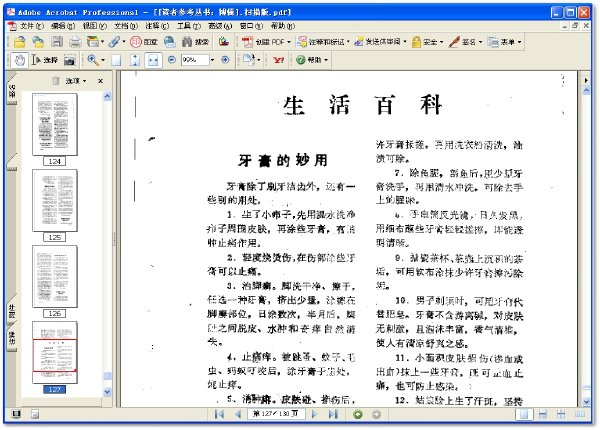Click thumbnail panel scroll down arrow
Viewport: 600px width, 430px height.
pos(108,392)
